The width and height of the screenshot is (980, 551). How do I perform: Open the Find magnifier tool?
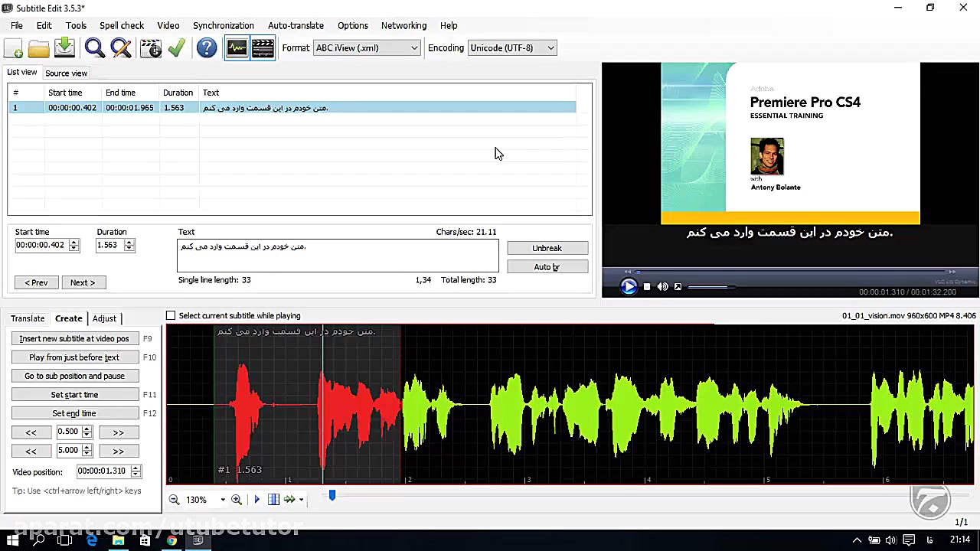(94, 48)
